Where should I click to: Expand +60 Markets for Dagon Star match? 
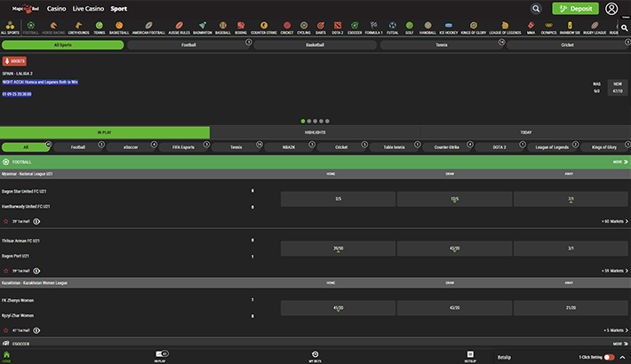(x=615, y=221)
